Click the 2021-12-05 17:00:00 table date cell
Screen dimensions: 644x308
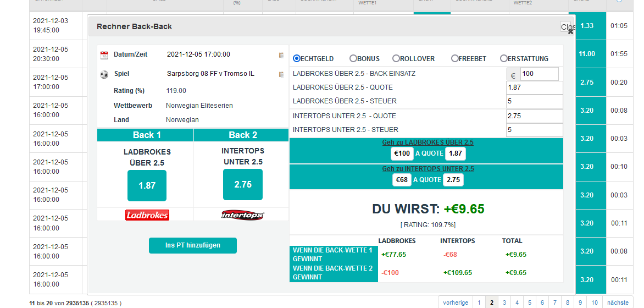point(56,82)
